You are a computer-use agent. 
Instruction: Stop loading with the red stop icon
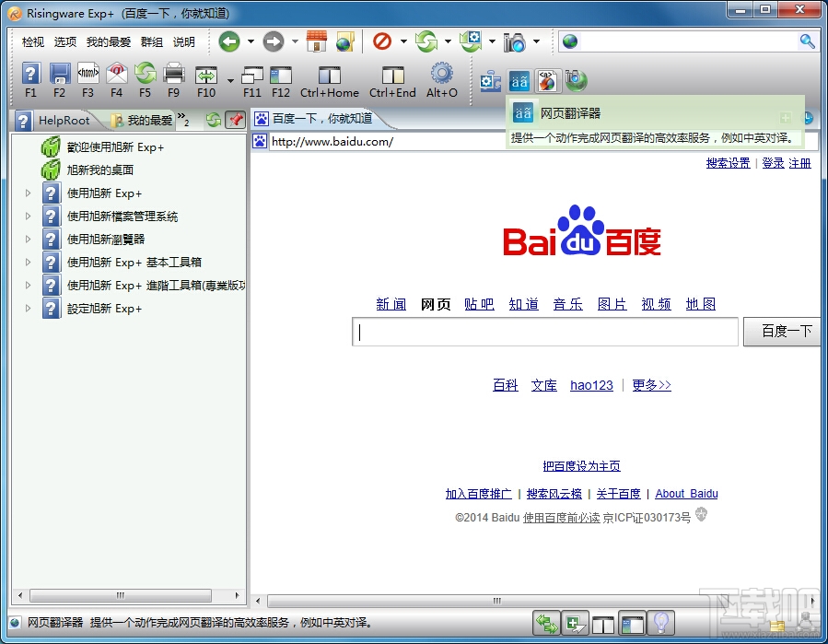point(382,41)
